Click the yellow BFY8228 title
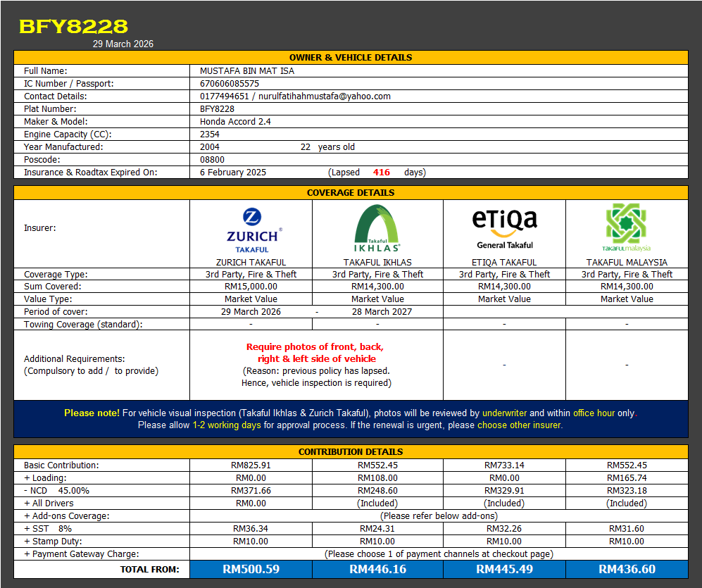 point(73,27)
